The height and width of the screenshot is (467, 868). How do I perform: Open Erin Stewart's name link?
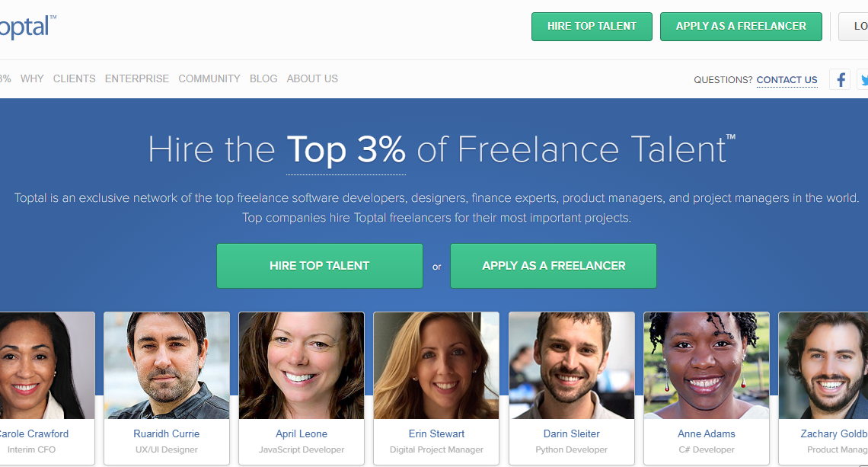[x=436, y=433]
